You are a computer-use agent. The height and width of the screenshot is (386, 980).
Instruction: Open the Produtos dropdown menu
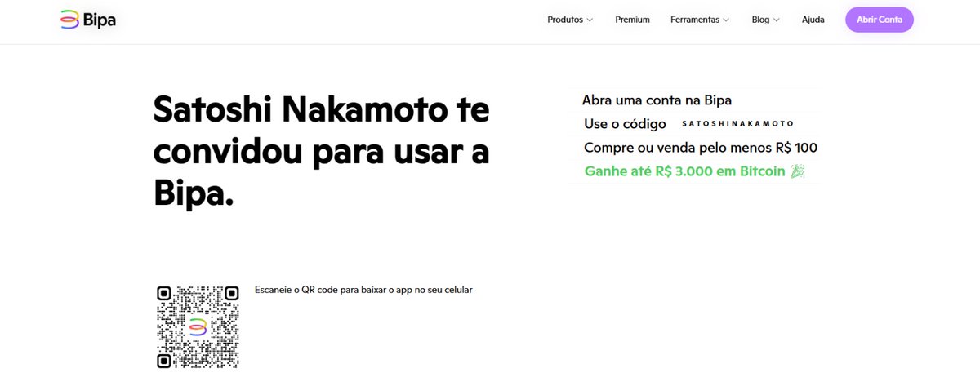coord(570,20)
